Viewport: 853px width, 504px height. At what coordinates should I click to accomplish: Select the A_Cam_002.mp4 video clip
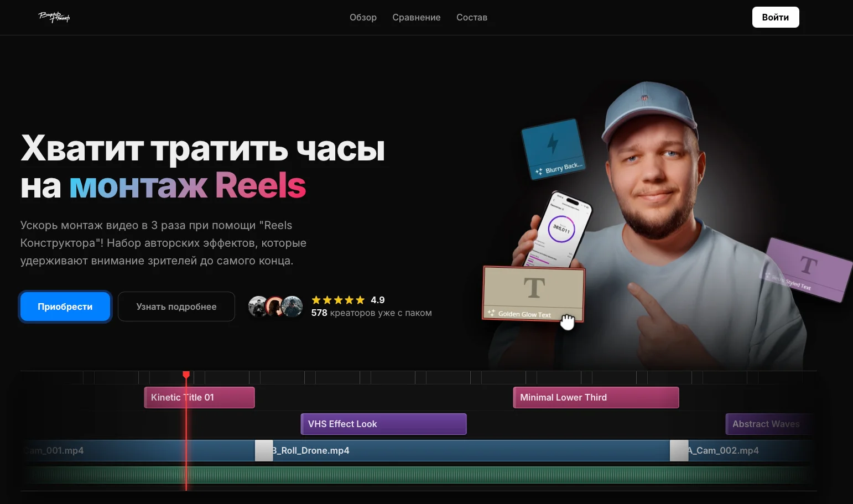(751, 450)
